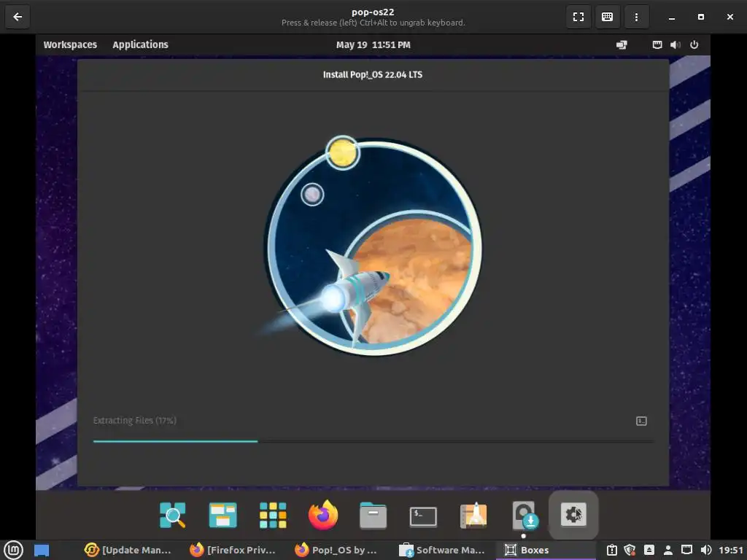
Task: Open Settings gear in the dock
Action: [573, 515]
